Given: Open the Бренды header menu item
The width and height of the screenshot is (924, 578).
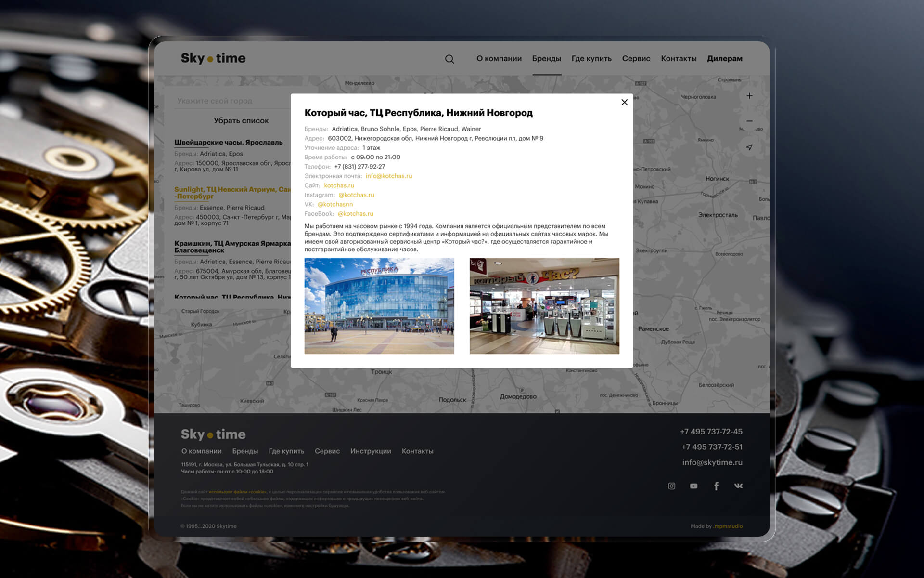Looking at the screenshot, I should [x=547, y=58].
